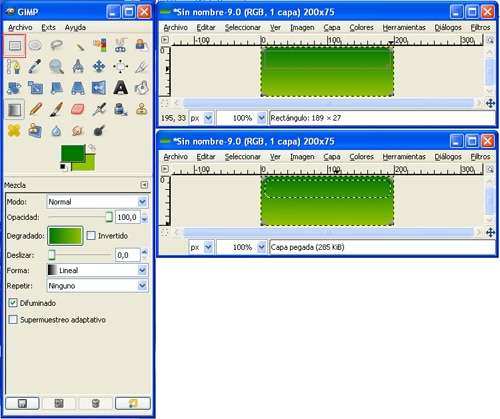This screenshot has width=500, height=419.
Task: Select the Clone stamp tool
Action: pos(141,109)
